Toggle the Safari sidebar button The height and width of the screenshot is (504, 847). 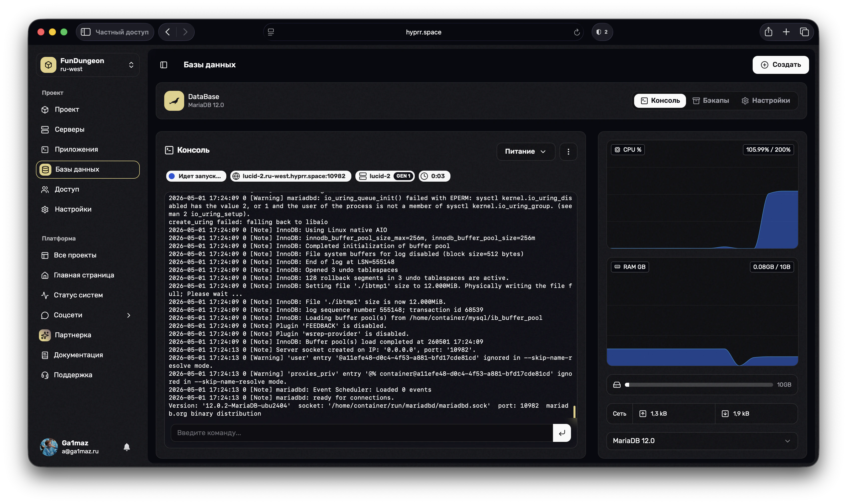86,32
